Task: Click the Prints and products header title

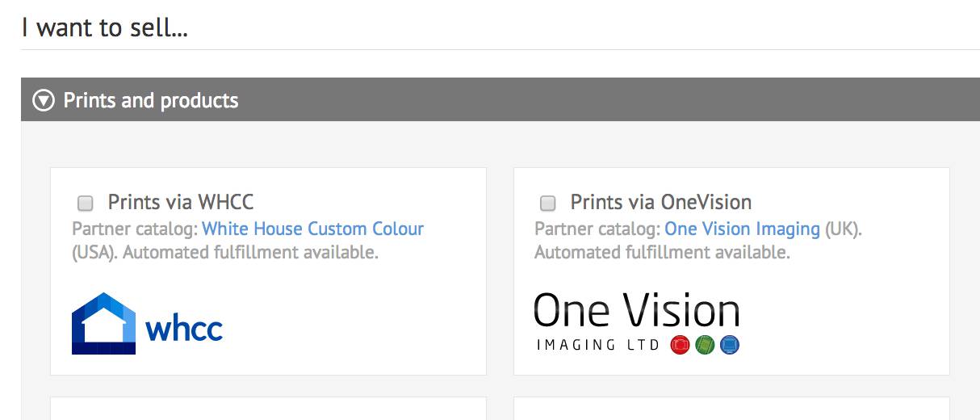Action: [x=151, y=101]
